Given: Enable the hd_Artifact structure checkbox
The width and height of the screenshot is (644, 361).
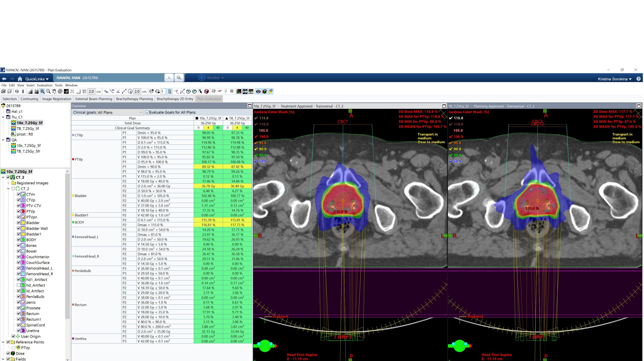Looking at the screenshot, I should 19,285.
